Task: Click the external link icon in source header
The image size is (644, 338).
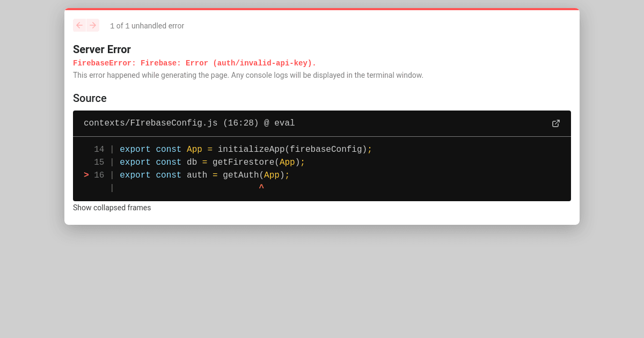Action: 556,123
